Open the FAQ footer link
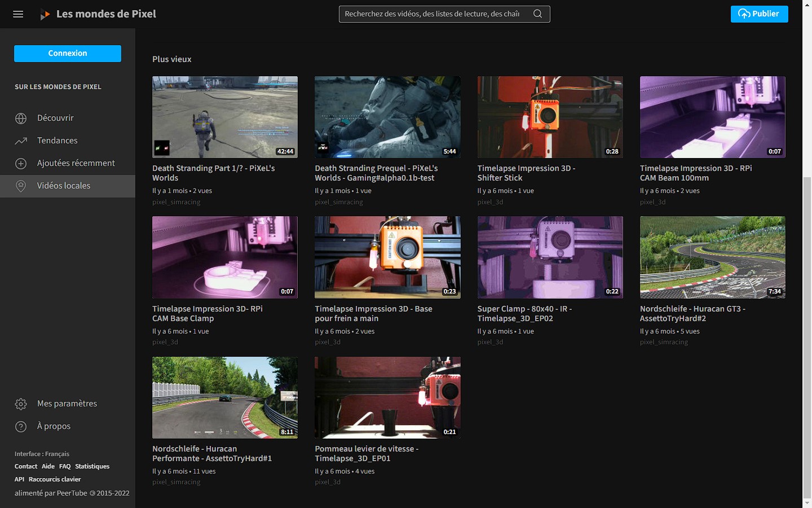Screen dimensions: 812x508 pos(65,467)
